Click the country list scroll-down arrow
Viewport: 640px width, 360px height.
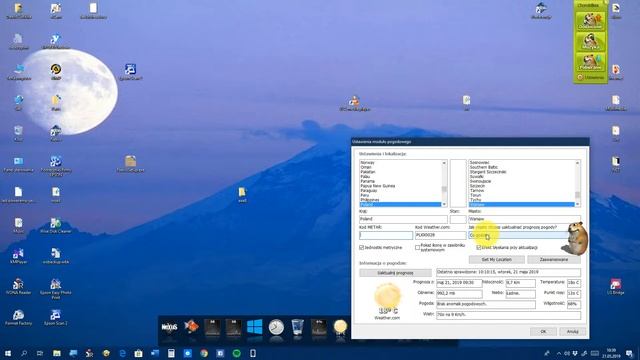pos(444,204)
